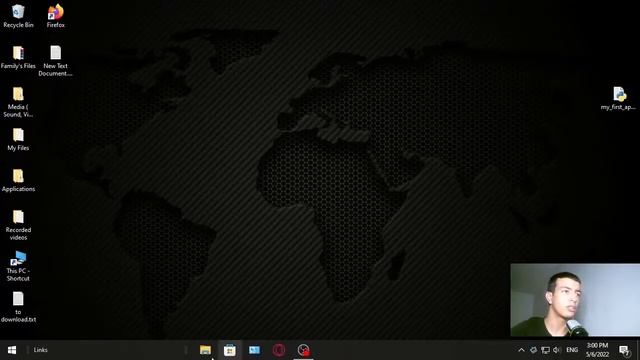Open the Windows Start menu
This screenshot has height=360, width=640.
pyautogui.click(x=12, y=350)
